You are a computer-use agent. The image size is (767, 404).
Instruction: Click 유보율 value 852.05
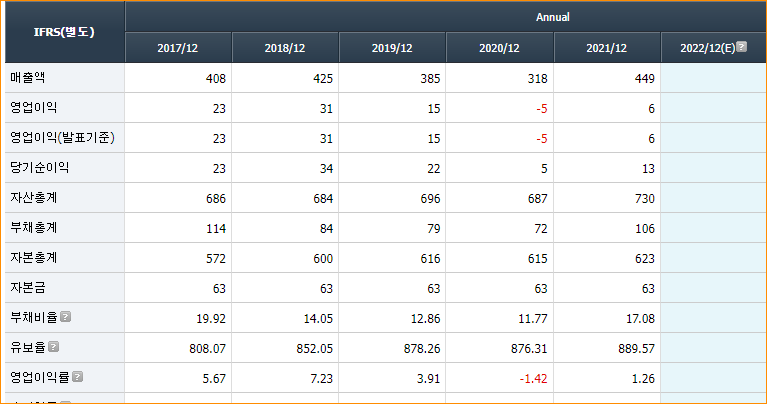(315, 349)
